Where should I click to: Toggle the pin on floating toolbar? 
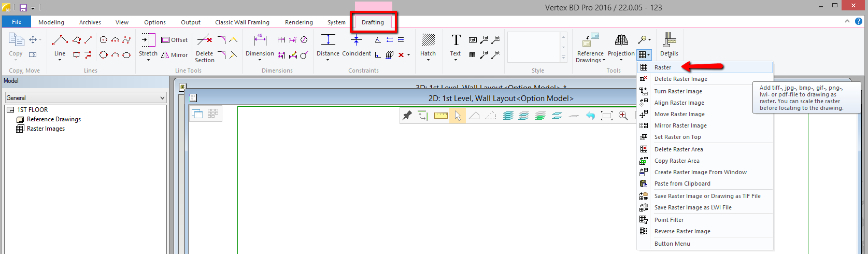[407, 116]
